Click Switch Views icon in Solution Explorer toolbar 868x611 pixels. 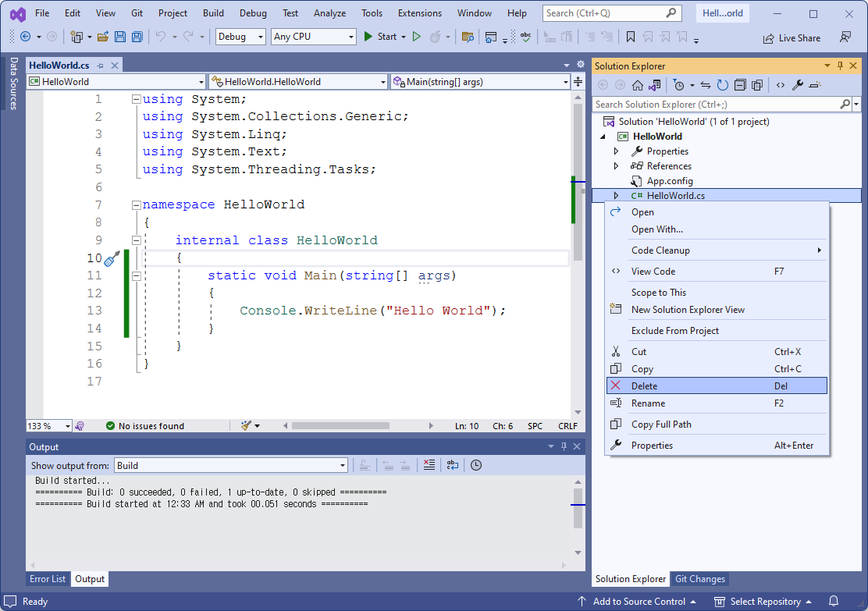(655, 85)
